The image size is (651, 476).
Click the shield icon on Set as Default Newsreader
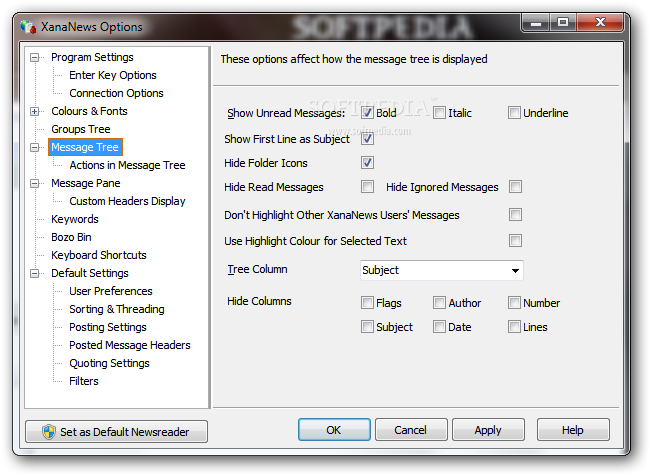click(x=49, y=432)
